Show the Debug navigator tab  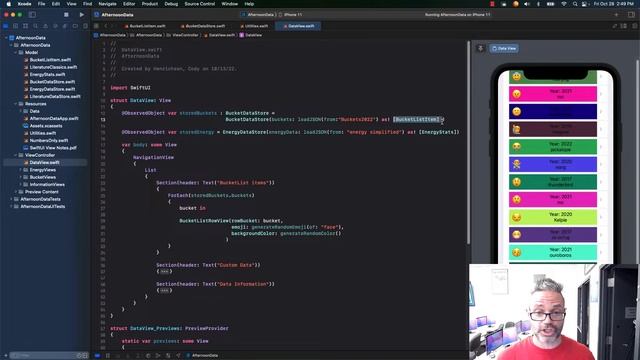[x=65, y=26]
